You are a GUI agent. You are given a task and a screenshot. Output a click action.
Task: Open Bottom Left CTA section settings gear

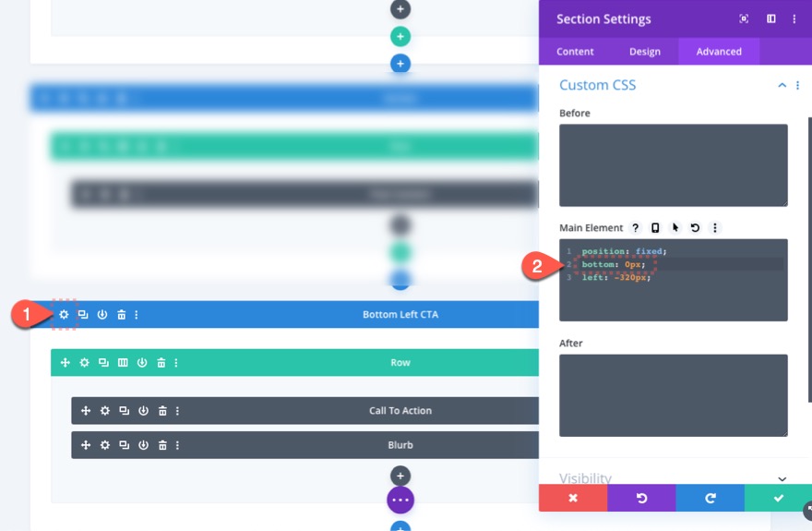tap(64, 315)
